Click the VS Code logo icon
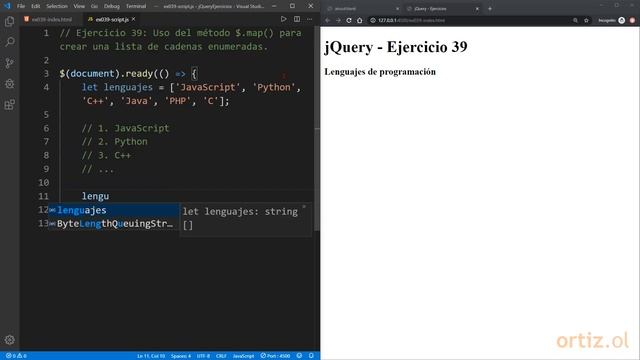The height and width of the screenshot is (360, 640). (7, 6)
